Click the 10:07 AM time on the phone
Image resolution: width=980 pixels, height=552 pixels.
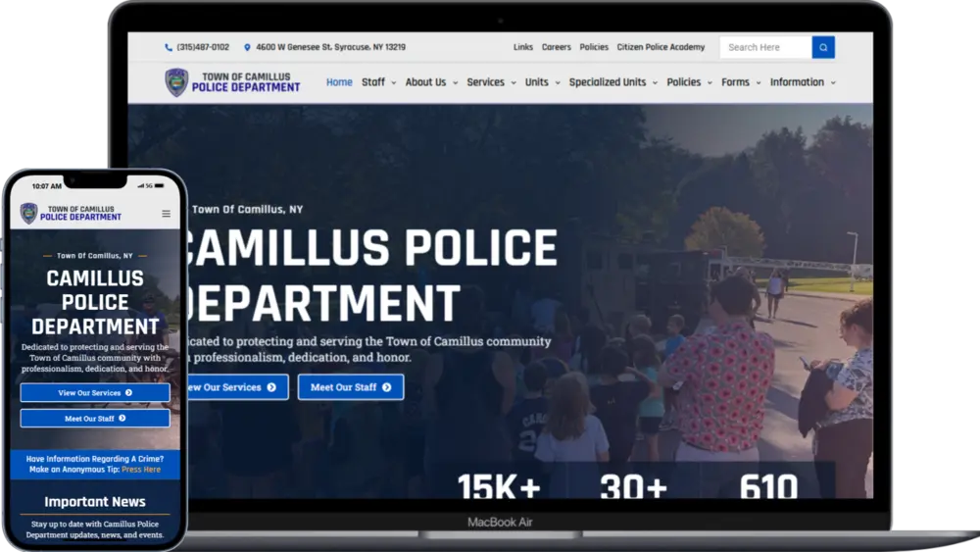(x=47, y=185)
